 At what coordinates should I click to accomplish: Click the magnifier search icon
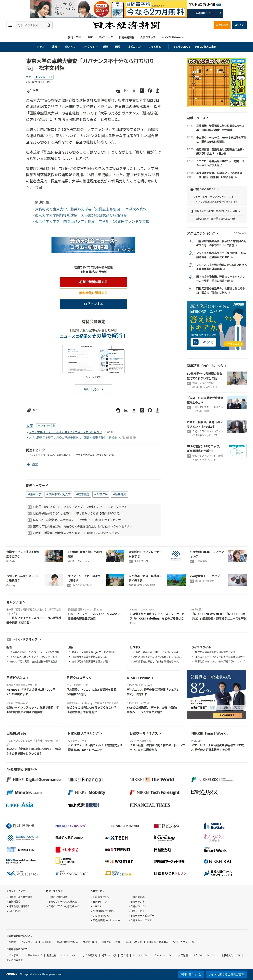click(x=48, y=25)
